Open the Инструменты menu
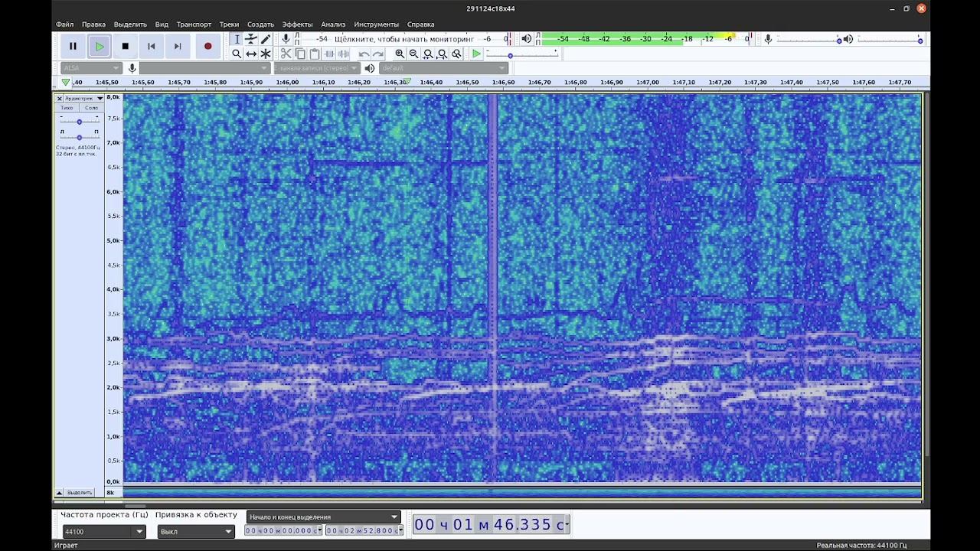 pyautogui.click(x=377, y=24)
